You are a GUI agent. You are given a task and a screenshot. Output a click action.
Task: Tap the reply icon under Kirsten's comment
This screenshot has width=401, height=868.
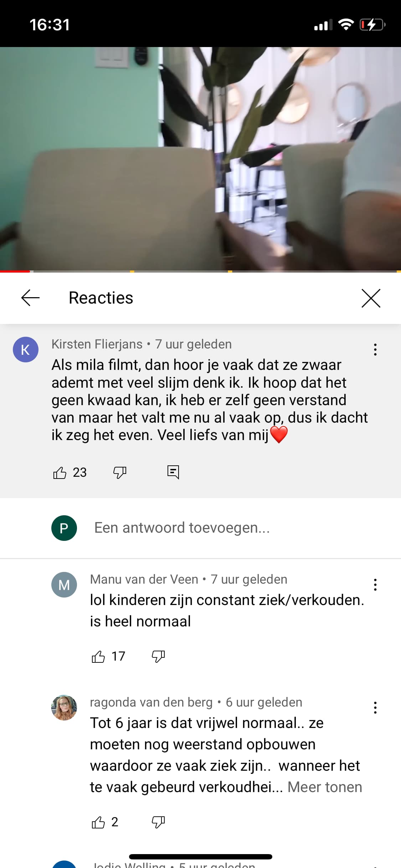(173, 472)
